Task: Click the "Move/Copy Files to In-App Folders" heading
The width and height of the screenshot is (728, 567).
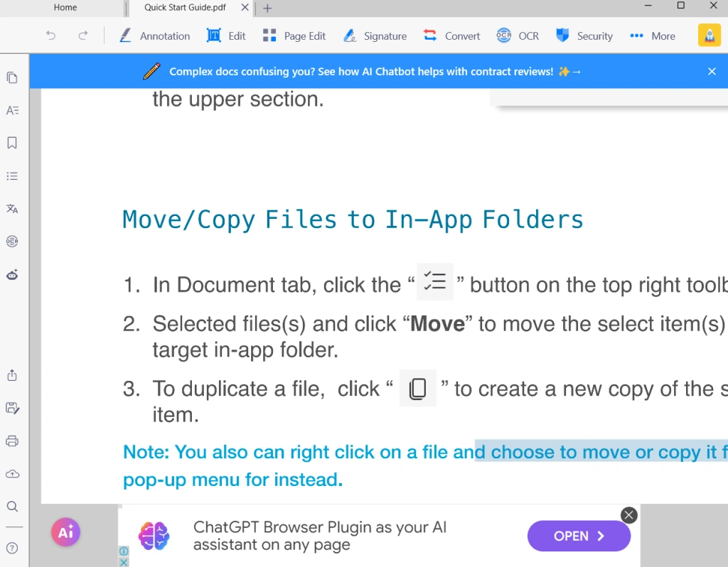Action: point(353,220)
